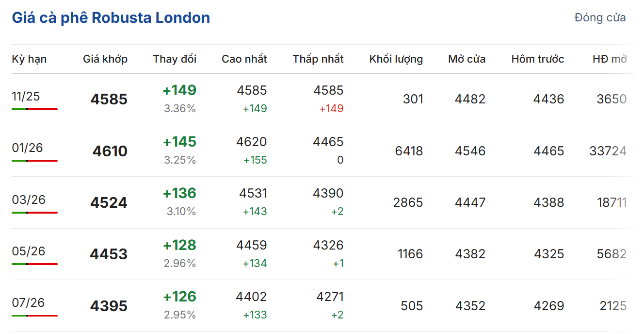Viewport: 644px width, 334px height.
Task: Click the Giá khớp column header
Action: pos(105,59)
